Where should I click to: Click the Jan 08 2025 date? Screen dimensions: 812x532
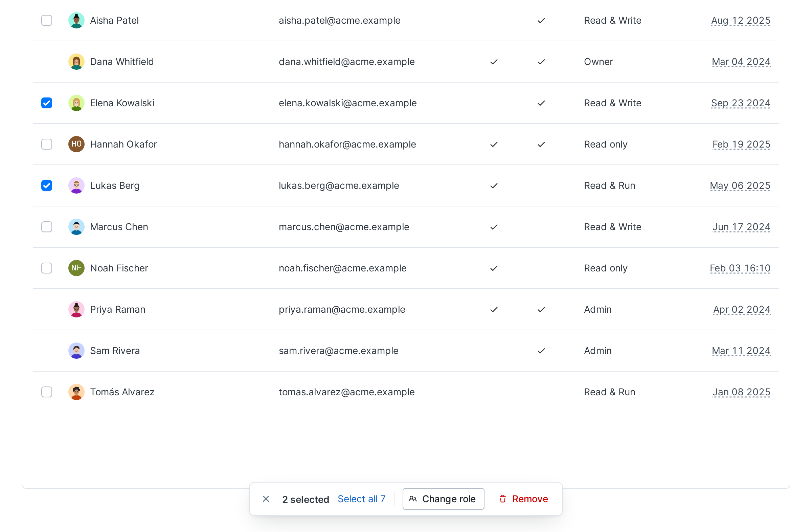pyautogui.click(x=741, y=392)
